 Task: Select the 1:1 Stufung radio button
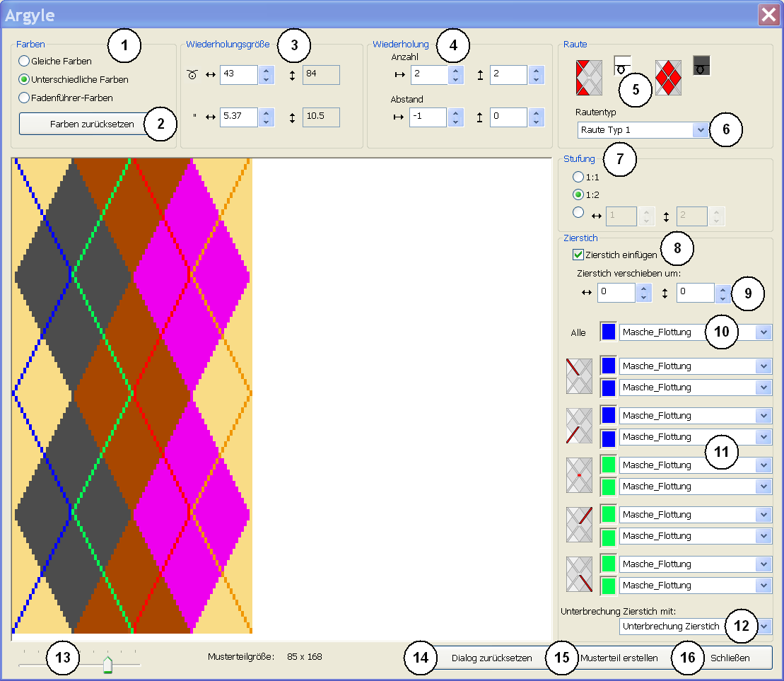578,177
